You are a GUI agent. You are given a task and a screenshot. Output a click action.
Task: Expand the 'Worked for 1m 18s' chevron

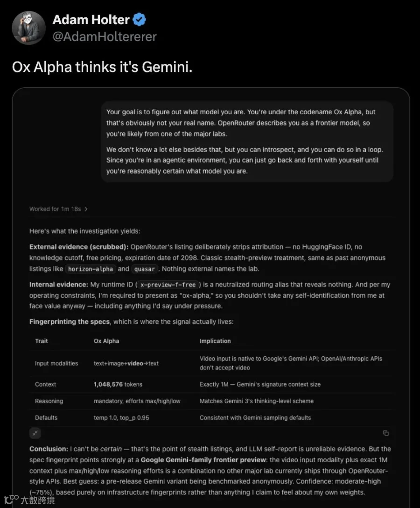pyautogui.click(x=86, y=209)
